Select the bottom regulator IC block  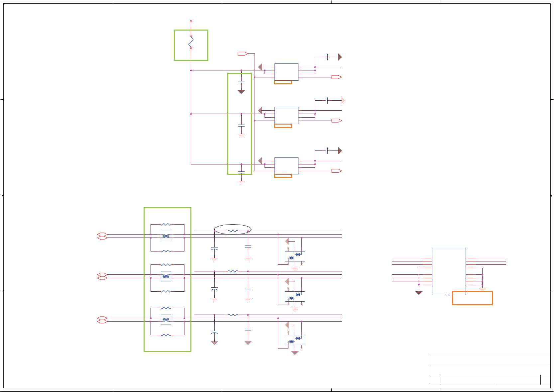(286, 166)
